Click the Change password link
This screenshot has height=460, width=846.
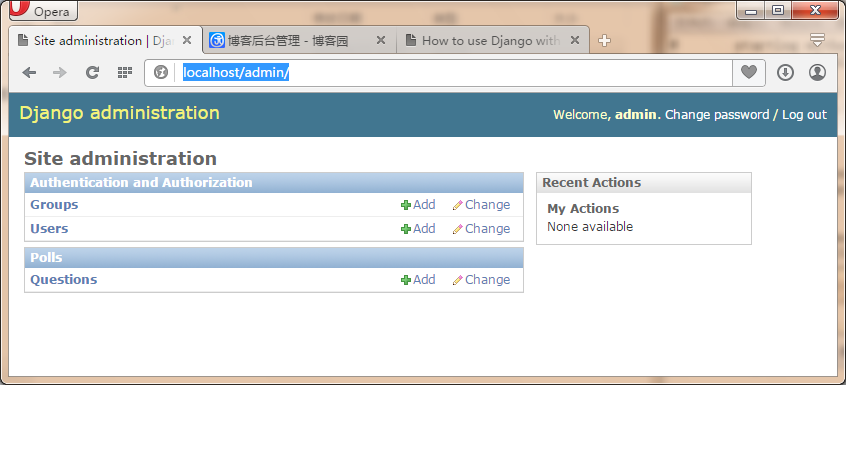coord(717,114)
